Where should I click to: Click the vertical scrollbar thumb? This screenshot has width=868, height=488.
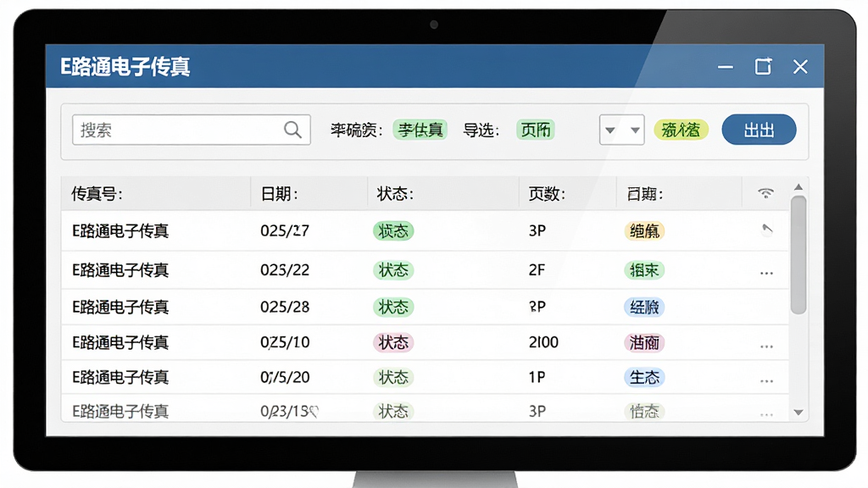[798, 255]
